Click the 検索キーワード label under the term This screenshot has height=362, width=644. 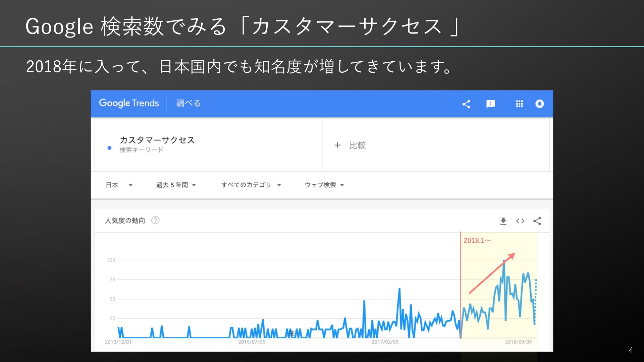[x=142, y=150]
